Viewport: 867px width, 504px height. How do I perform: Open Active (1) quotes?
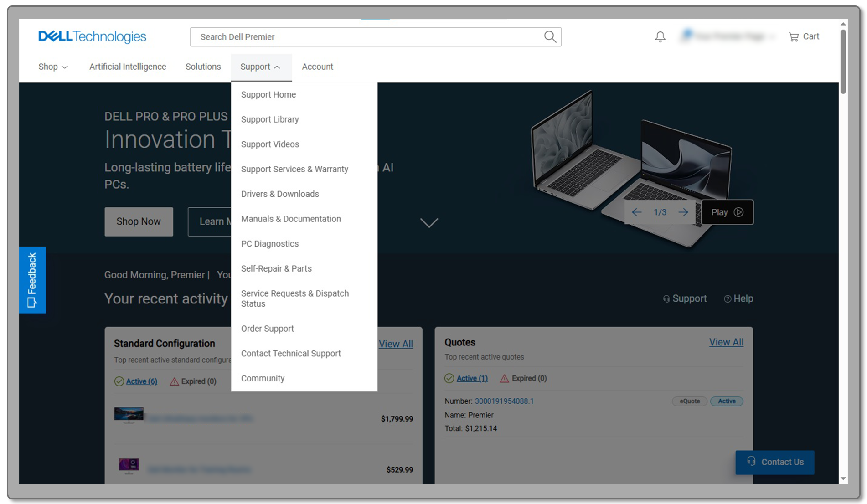(x=472, y=378)
